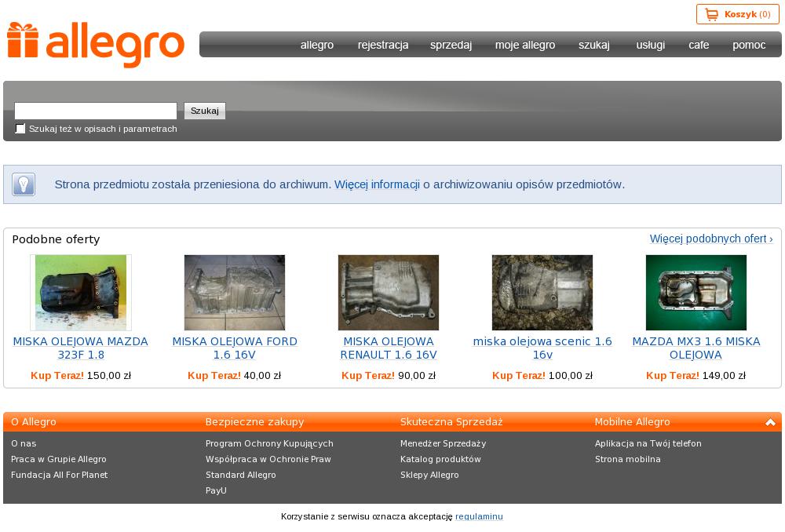This screenshot has height=532, width=785.
Task: Open Strona mobilna link
Action: click(627, 459)
